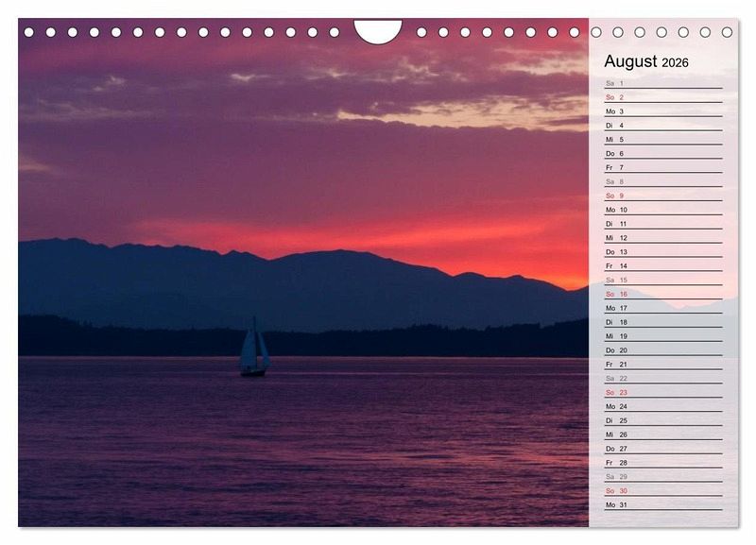
Task: Select the "Fr 21" date row
Action: (x=663, y=365)
